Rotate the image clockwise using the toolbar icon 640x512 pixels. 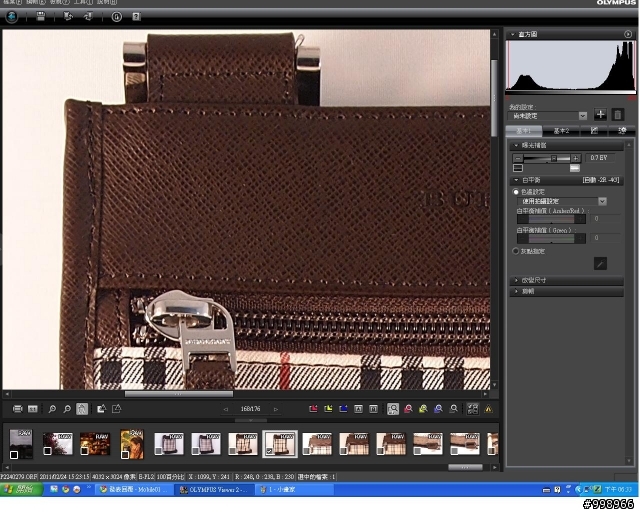pyautogui.click(x=88, y=17)
